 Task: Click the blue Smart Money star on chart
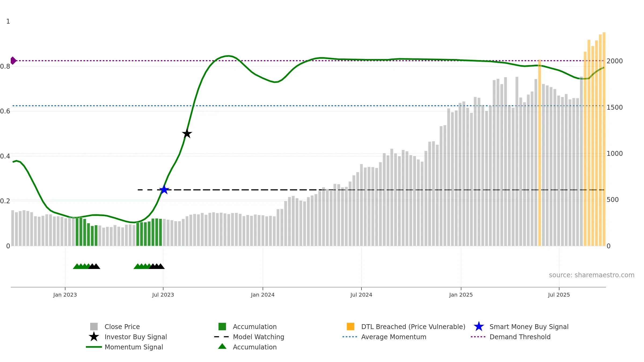pyautogui.click(x=164, y=190)
